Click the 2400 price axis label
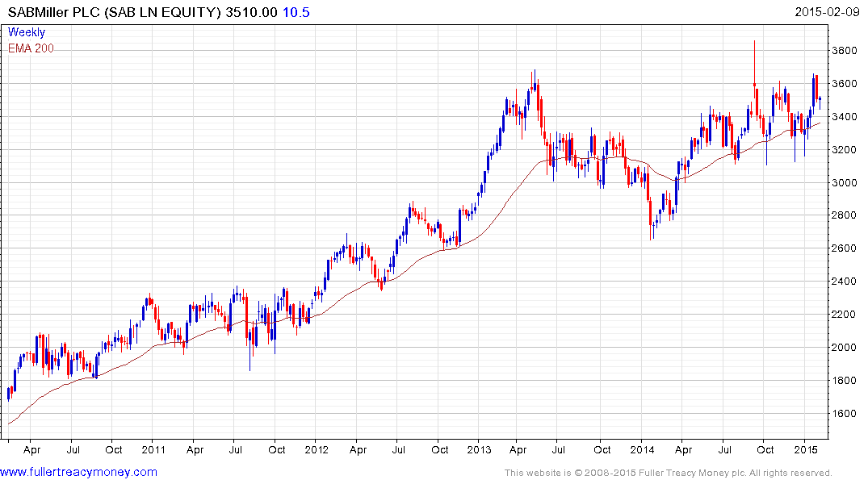 click(x=845, y=281)
